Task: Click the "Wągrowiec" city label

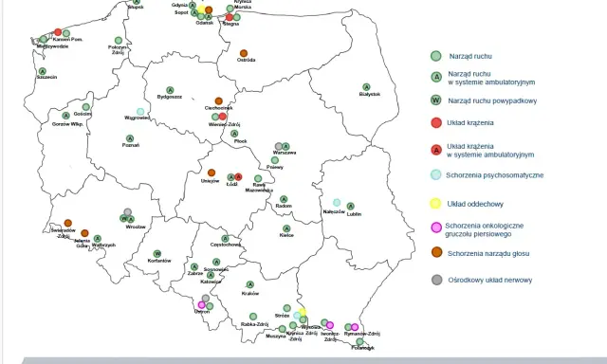Action: coord(137,118)
